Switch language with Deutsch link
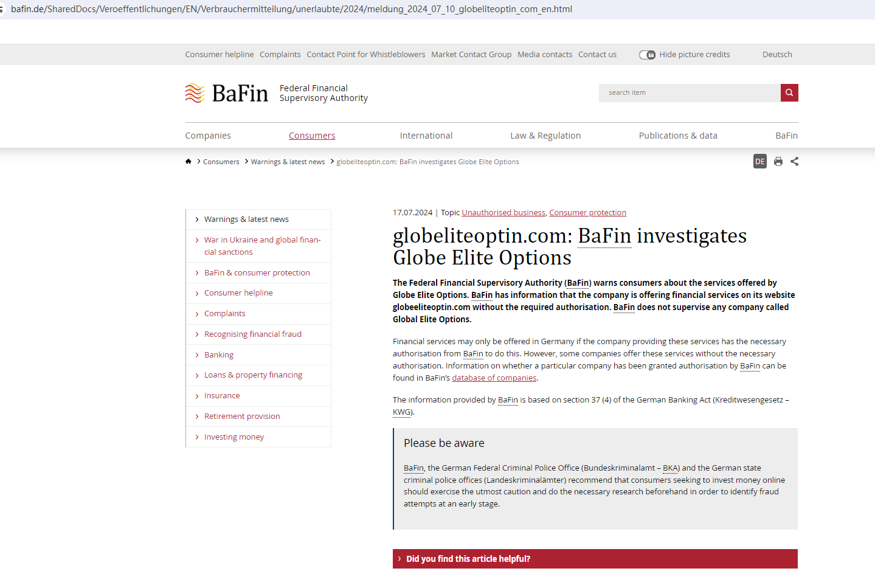This screenshot has height=588, width=875. coord(777,55)
